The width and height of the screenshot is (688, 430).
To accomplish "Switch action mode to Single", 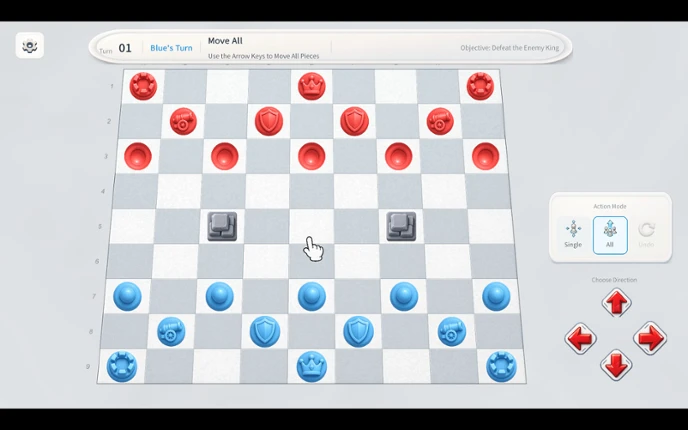I will pyautogui.click(x=573, y=235).
